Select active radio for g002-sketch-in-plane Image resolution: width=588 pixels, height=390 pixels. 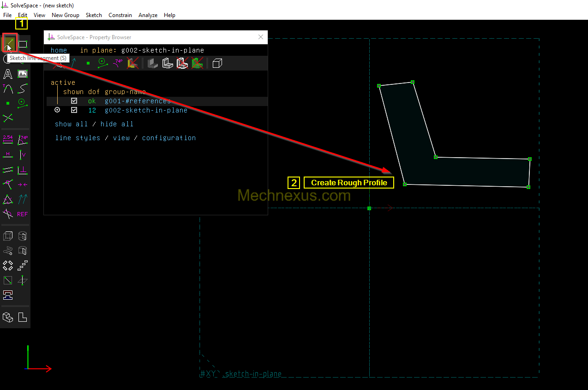pyautogui.click(x=57, y=110)
